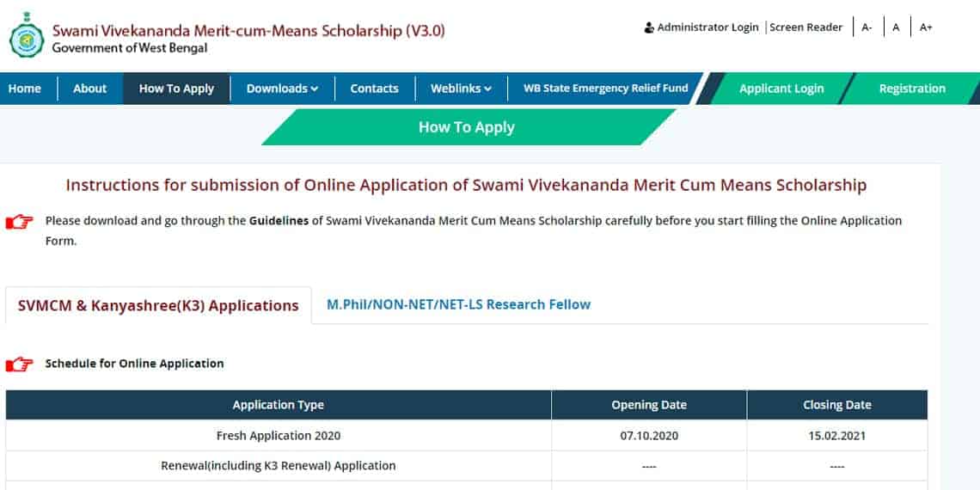Viewport: 980px width, 490px height.
Task: Click the pointing hand icon beside Schedule heading
Action: pos(20,364)
